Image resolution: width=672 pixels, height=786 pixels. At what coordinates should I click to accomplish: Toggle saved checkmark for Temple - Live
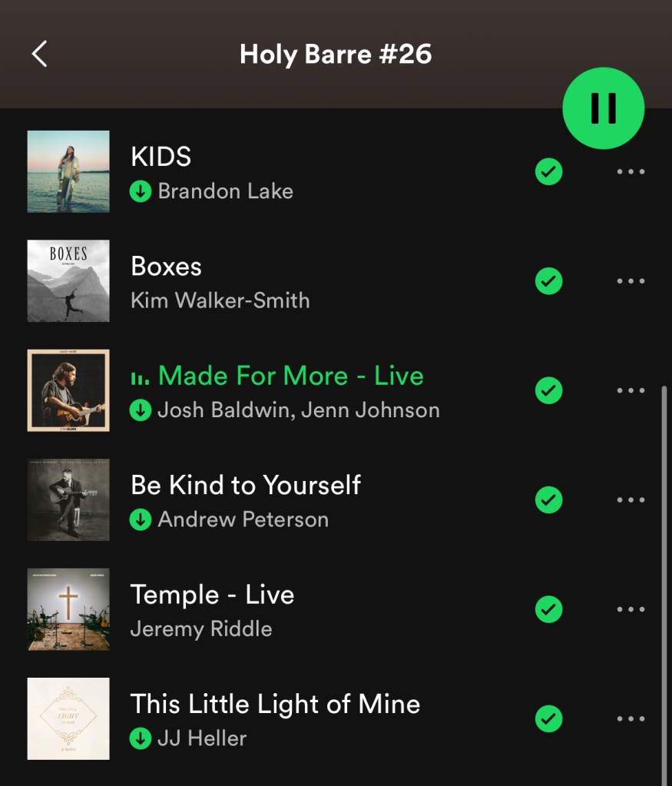(x=548, y=609)
